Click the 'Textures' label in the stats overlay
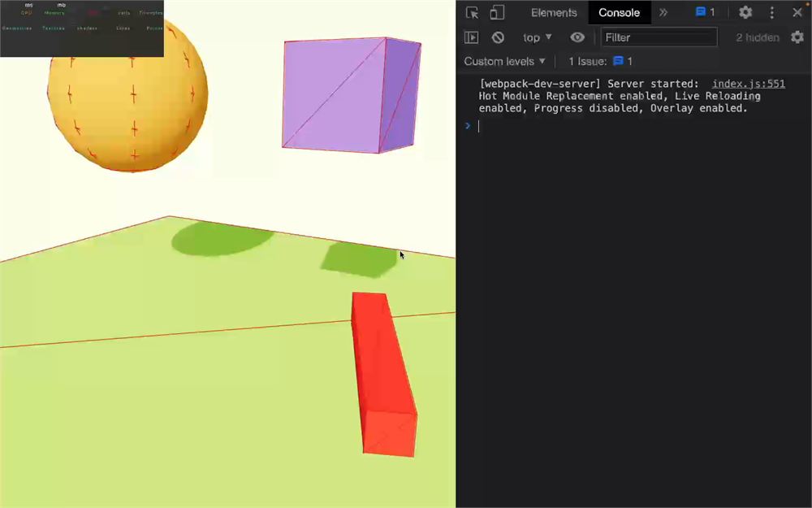 54,28
